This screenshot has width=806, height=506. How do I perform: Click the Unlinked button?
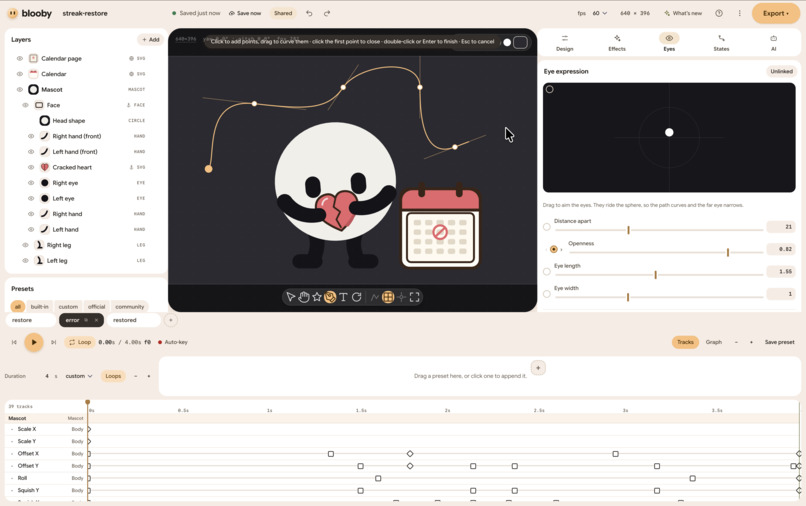click(781, 71)
